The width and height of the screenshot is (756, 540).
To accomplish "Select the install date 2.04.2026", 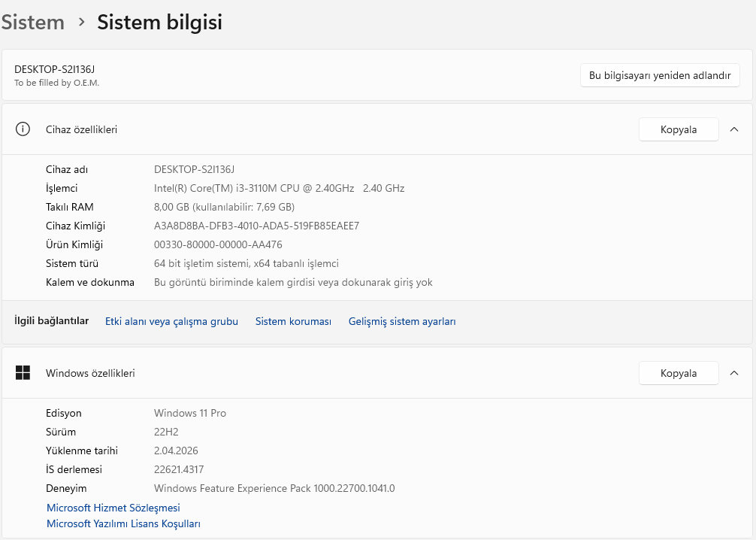I will 176,451.
